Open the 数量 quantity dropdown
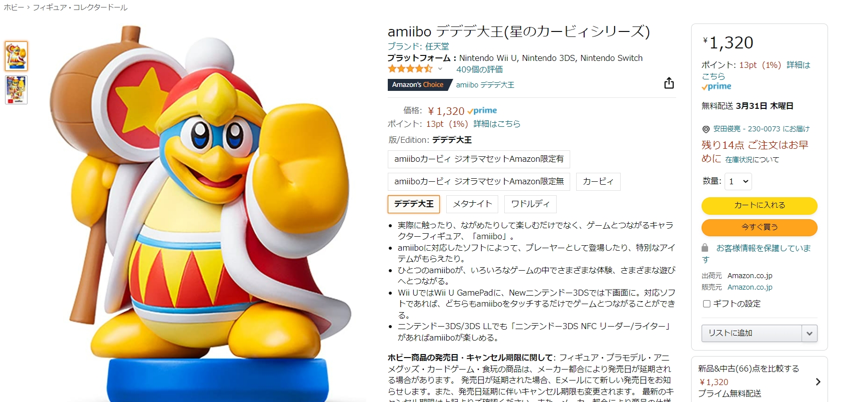This screenshot has width=868, height=402. pyautogui.click(x=738, y=181)
